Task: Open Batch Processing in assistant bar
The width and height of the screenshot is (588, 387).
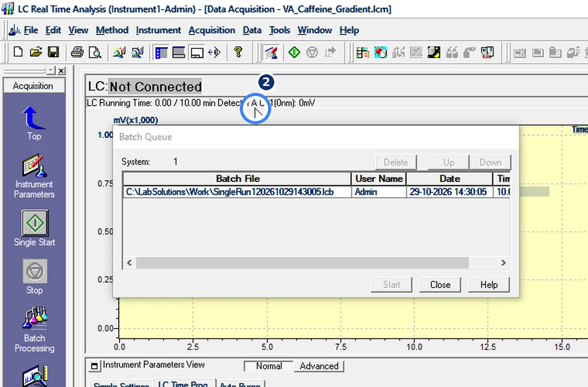Action: point(35,330)
